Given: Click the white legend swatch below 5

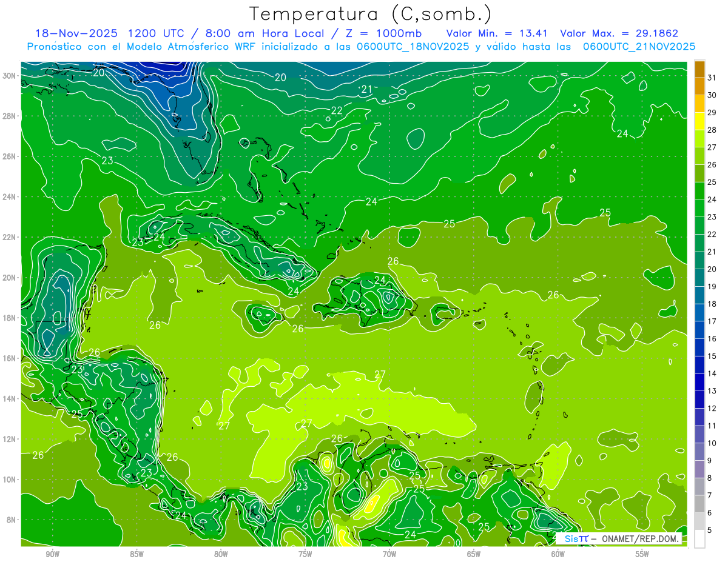Looking at the screenshot, I should pos(699,539).
